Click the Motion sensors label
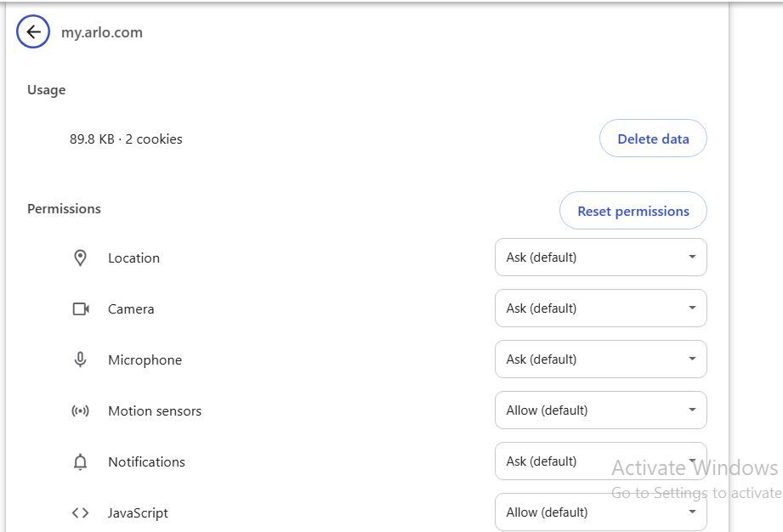The height and width of the screenshot is (532, 783). click(x=155, y=410)
